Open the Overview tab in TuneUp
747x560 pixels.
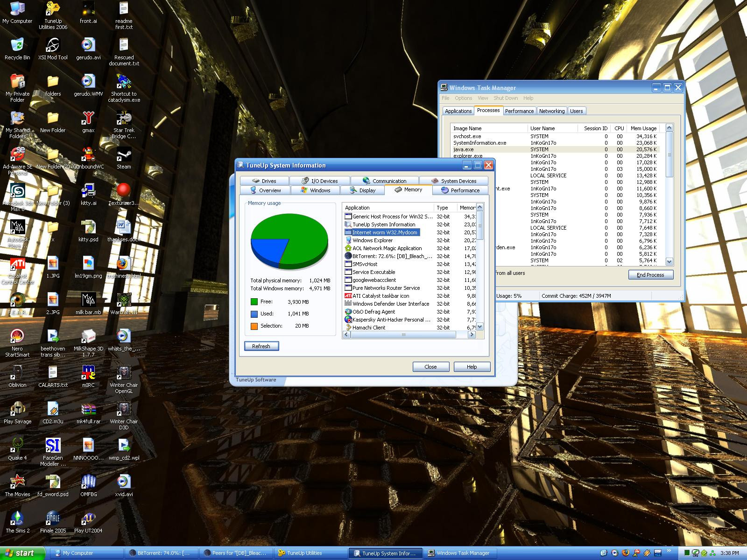click(265, 190)
